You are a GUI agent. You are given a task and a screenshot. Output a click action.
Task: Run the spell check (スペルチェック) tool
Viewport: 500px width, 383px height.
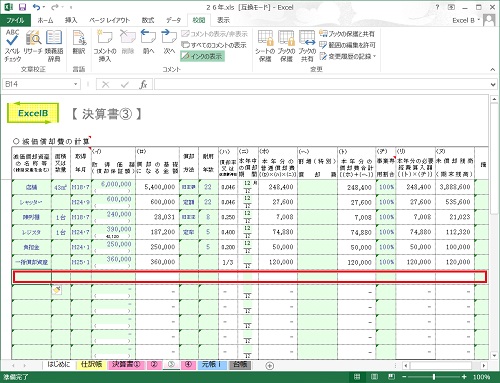pyautogui.click(x=12, y=46)
